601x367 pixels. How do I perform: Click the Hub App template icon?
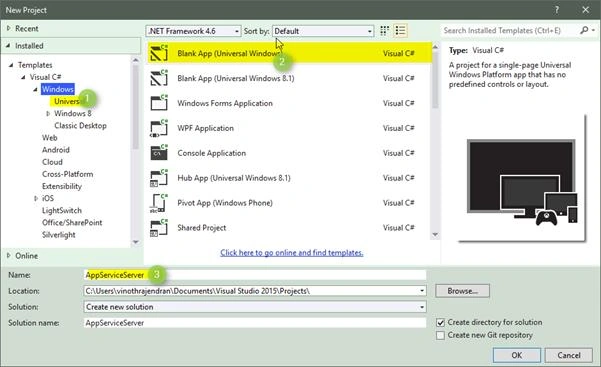pyautogui.click(x=159, y=178)
